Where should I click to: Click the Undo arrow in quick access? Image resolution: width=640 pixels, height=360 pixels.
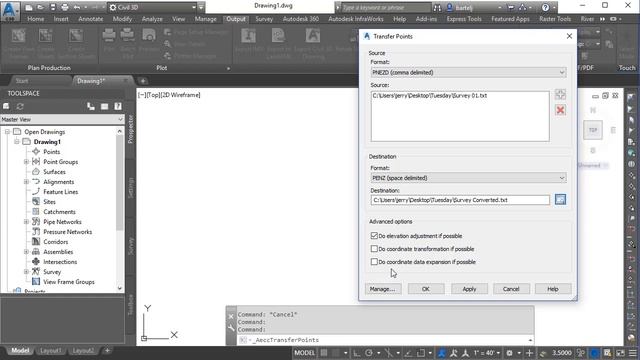77,7
